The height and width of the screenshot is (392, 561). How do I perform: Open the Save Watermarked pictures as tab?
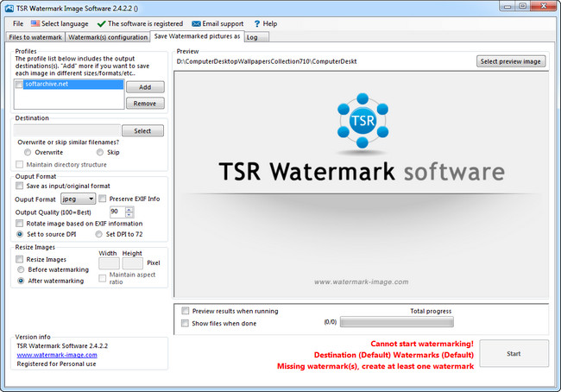197,36
